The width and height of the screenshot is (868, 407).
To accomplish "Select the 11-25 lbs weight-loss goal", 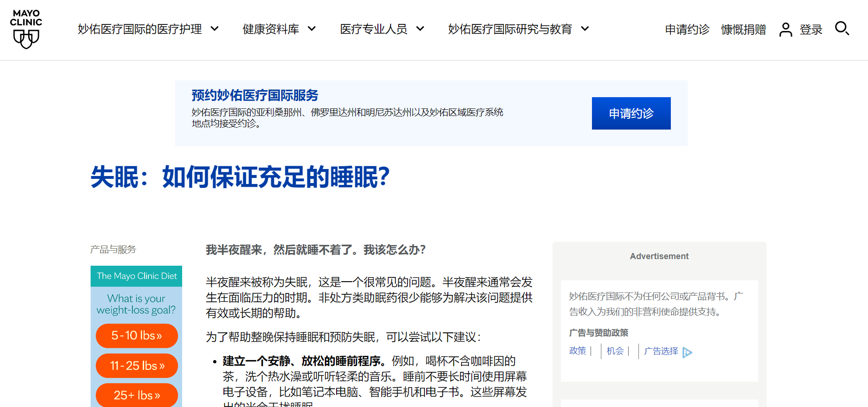I will 137,366.
